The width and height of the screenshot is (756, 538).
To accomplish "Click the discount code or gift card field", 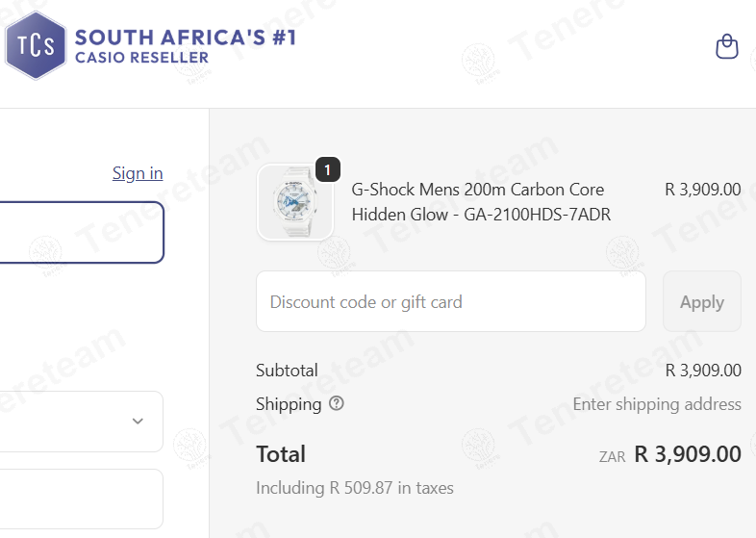I will tap(450, 302).
